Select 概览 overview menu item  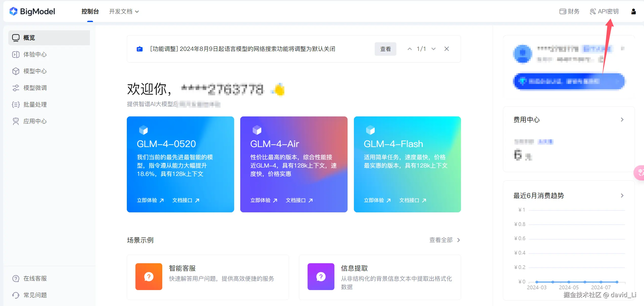pyautogui.click(x=29, y=38)
